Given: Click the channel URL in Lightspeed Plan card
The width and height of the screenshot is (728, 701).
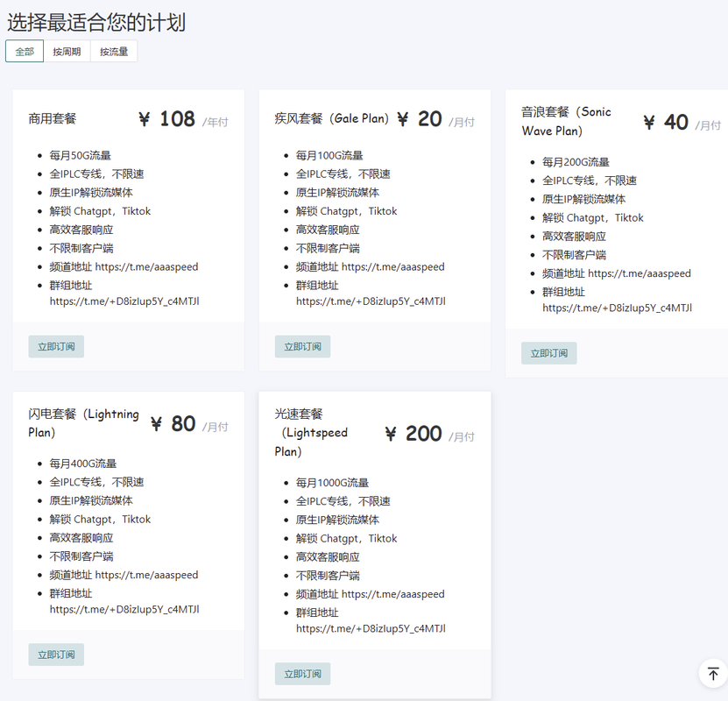Looking at the screenshot, I should click(393, 594).
